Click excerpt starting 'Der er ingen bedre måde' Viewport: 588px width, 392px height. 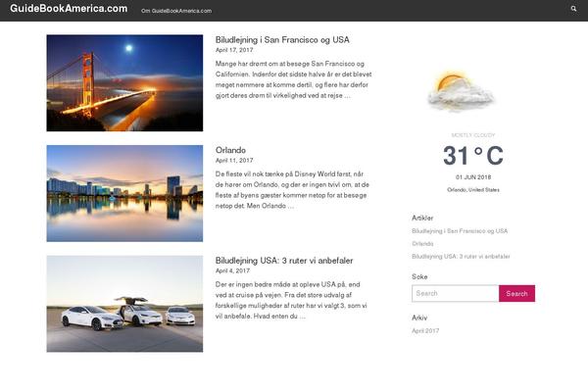(291, 300)
